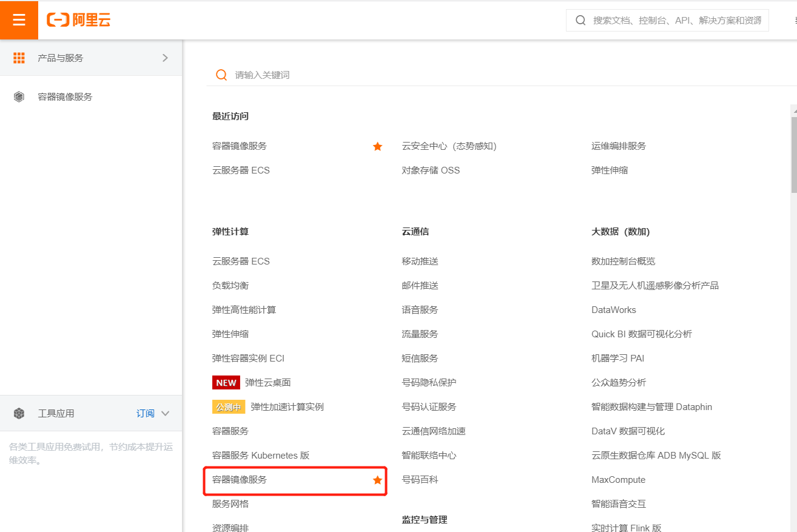797x532 pixels.
Task: Open DataV 数据可视化
Action: point(628,431)
